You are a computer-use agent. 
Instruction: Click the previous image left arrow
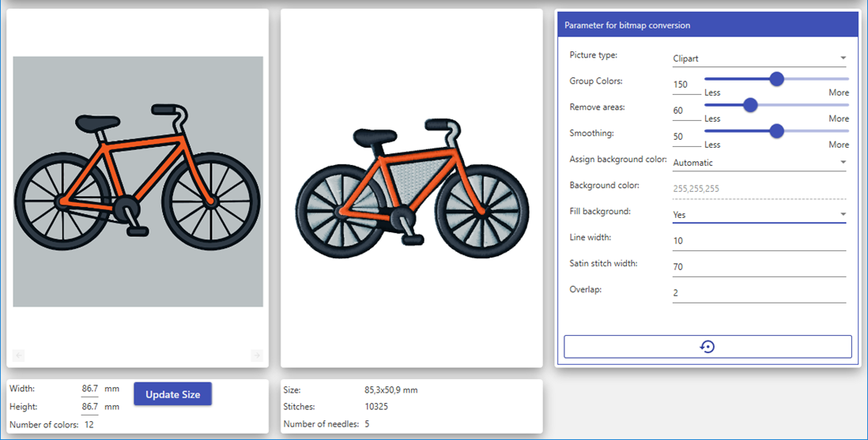(x=19, y=355)
